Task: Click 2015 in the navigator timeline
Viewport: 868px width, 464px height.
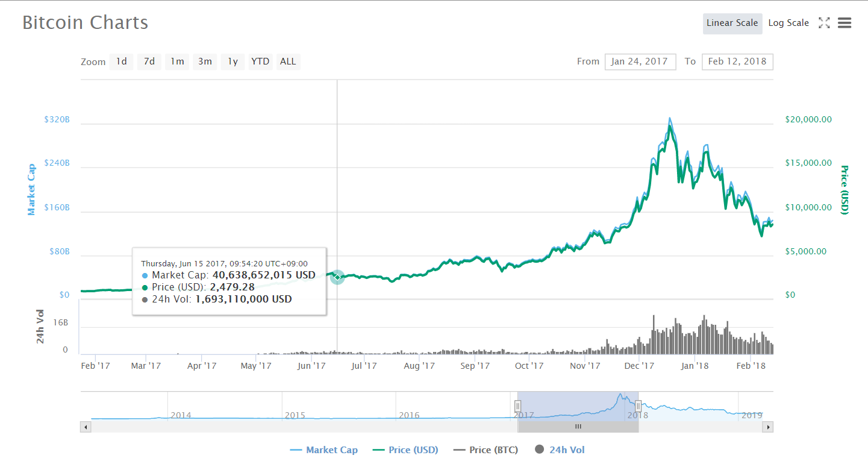Action: (295, 415)
